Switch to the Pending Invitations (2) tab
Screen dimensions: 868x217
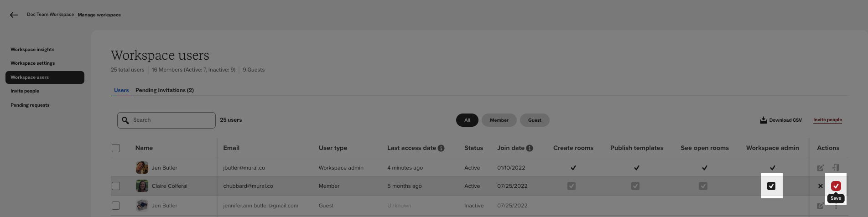tap(165, 90)
